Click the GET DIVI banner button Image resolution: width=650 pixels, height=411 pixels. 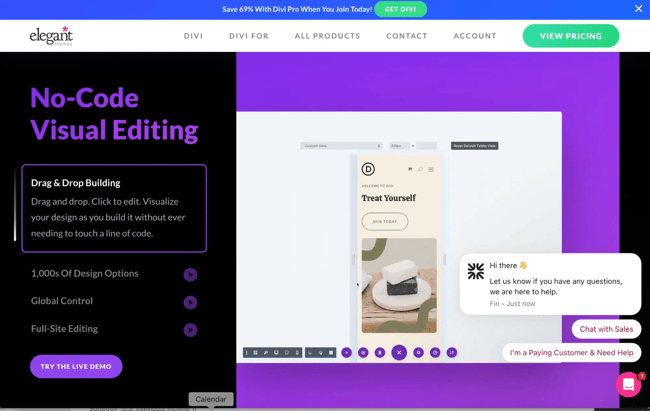400,9
